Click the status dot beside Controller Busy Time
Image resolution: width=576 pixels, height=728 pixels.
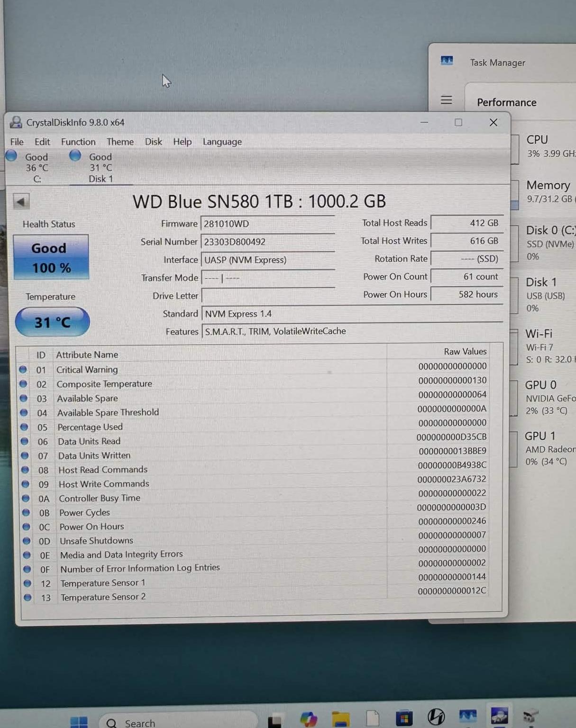pyautogui.click(x=26, y=498)
